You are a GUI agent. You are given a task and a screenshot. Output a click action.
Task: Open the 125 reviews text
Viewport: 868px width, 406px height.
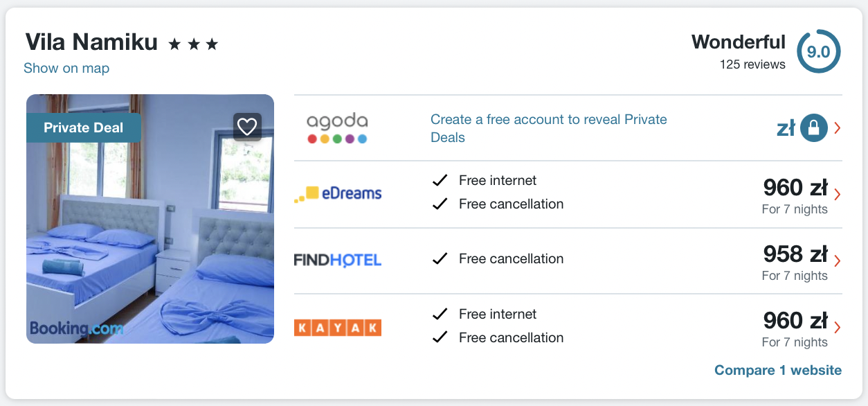coord(752,64)
